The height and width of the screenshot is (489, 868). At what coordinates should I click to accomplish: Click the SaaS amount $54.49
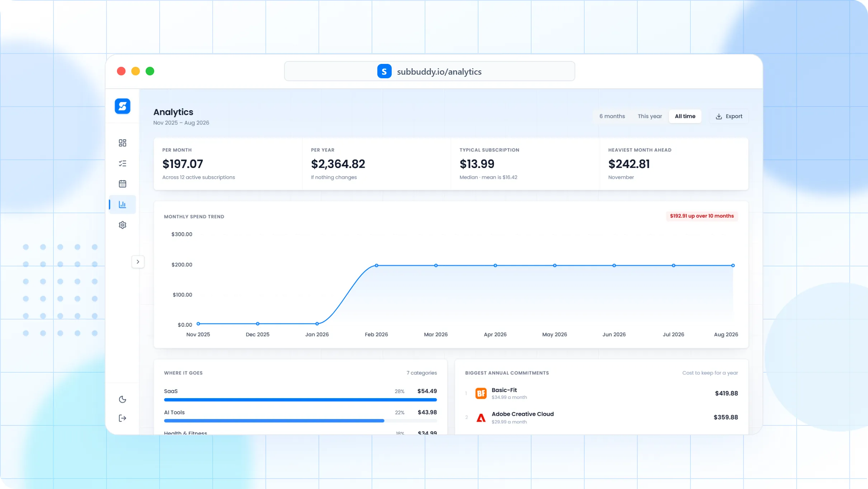tap(427, 391)
